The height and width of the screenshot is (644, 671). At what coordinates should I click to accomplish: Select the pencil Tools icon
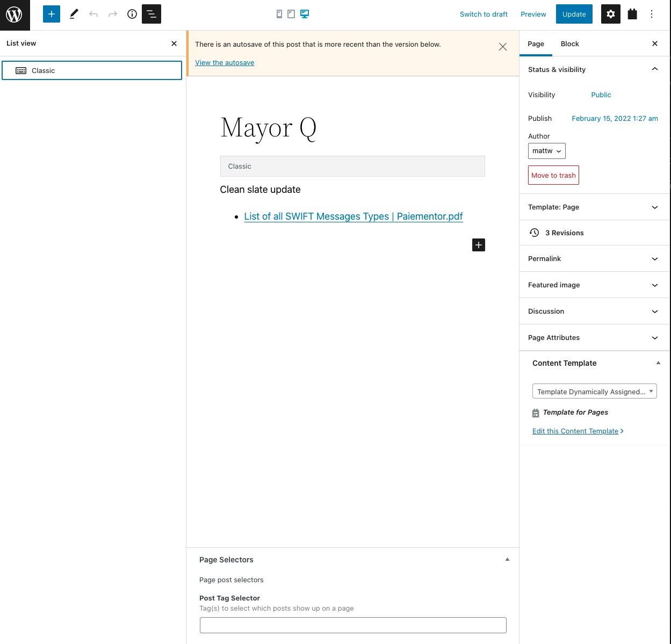tap(74, 15)
